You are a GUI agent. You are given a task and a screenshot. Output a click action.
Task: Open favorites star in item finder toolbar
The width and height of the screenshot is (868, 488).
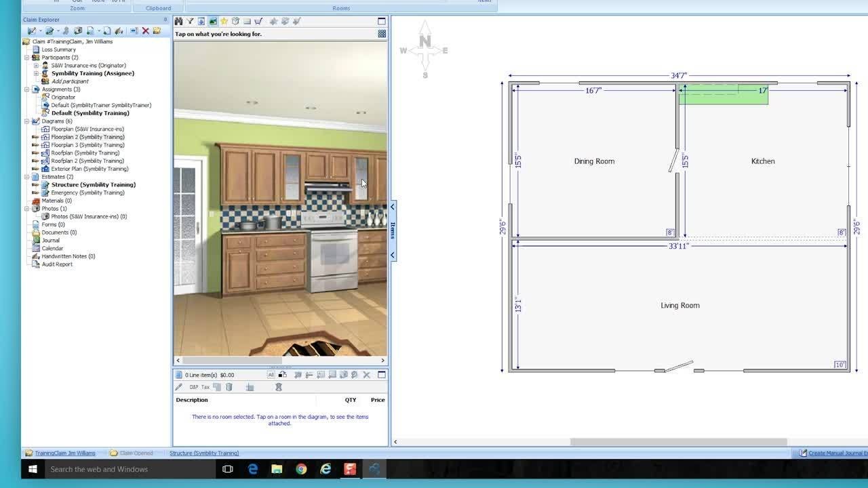pos(224,21)
